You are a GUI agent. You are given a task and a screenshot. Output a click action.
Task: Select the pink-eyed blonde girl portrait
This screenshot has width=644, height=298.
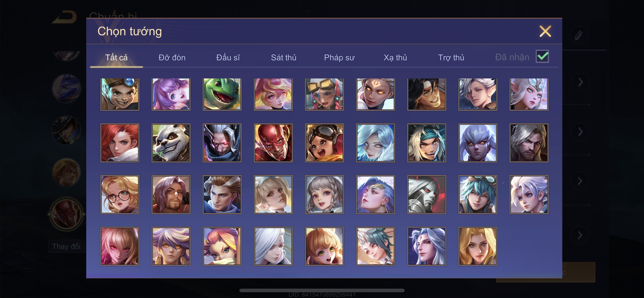[x=120, y=246]
